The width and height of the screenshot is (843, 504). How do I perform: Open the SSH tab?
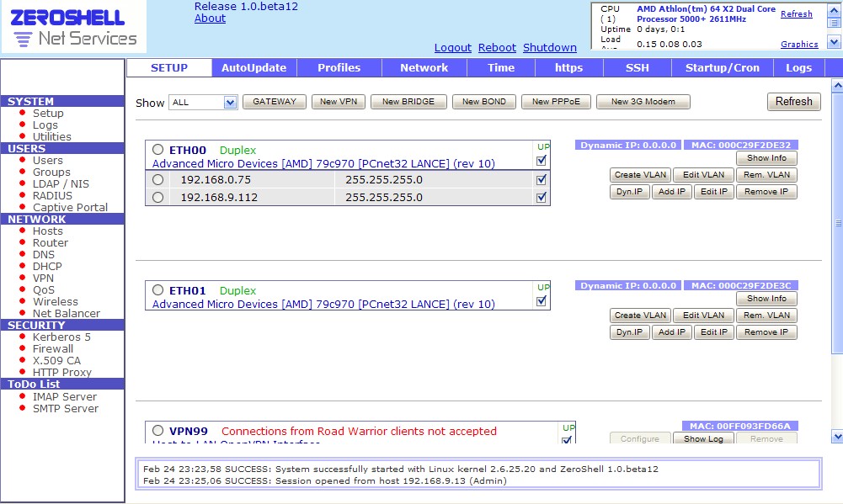click(x=637, y=67)
